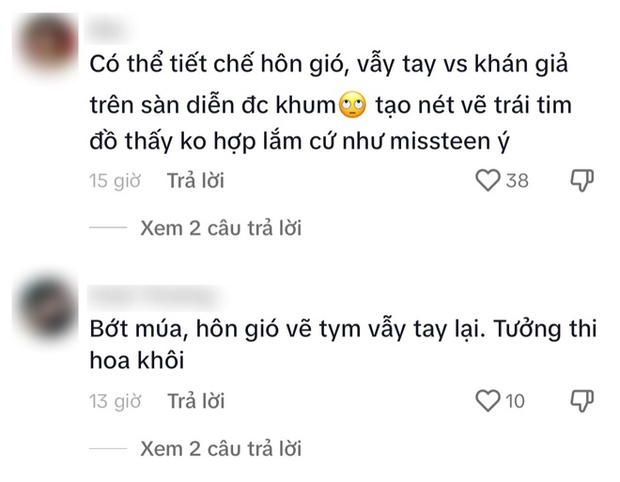Click the divider line before first 'Xem 2 câu trả lời'
This screenshot has width=620, height=482.
click(108, 228)
